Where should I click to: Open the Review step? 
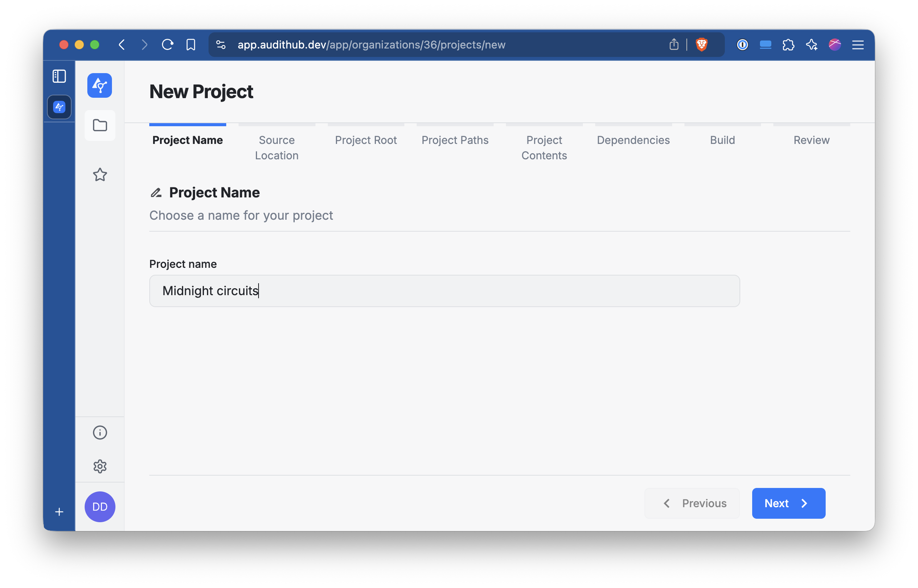tap(811, 140)
